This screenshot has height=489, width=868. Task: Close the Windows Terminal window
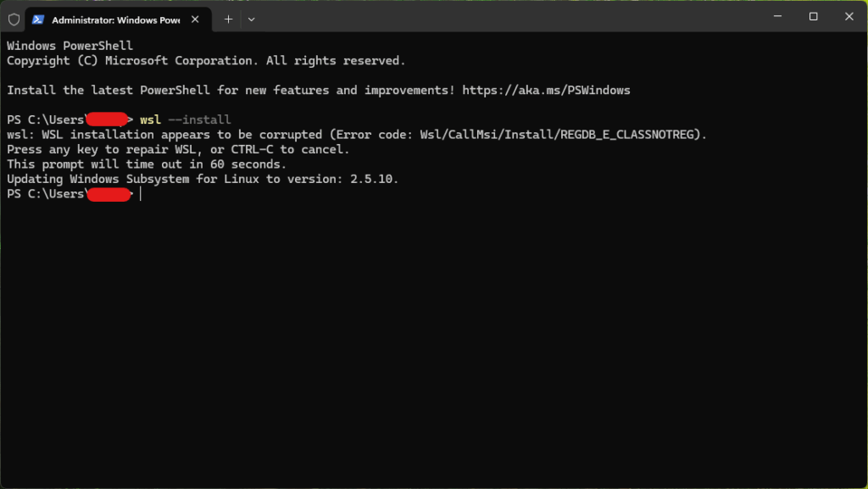pos(849,17)
